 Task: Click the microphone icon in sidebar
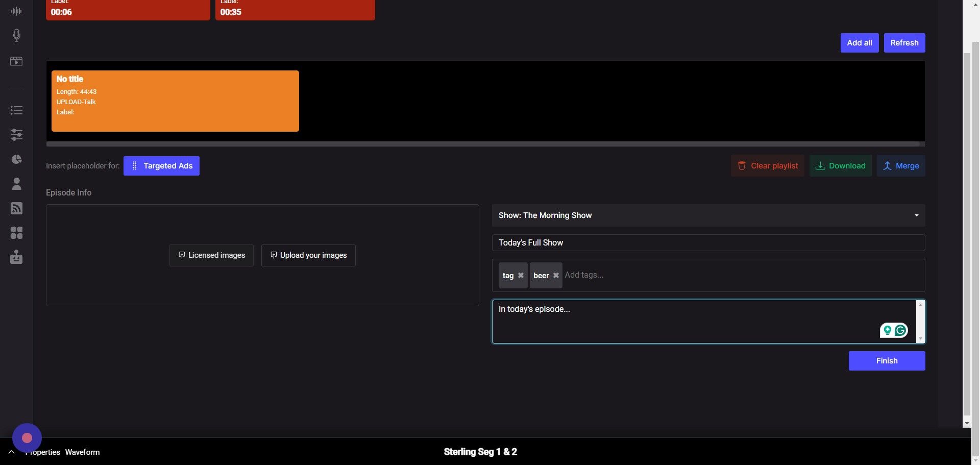tap(16, 35)
